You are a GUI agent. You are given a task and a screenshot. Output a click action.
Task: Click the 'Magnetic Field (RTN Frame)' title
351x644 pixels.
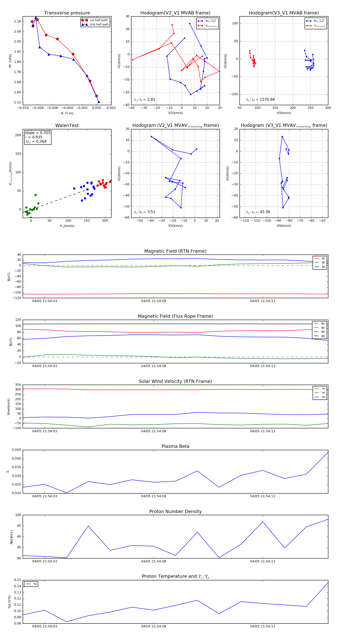pyautogui.click(x=175, y=251)
